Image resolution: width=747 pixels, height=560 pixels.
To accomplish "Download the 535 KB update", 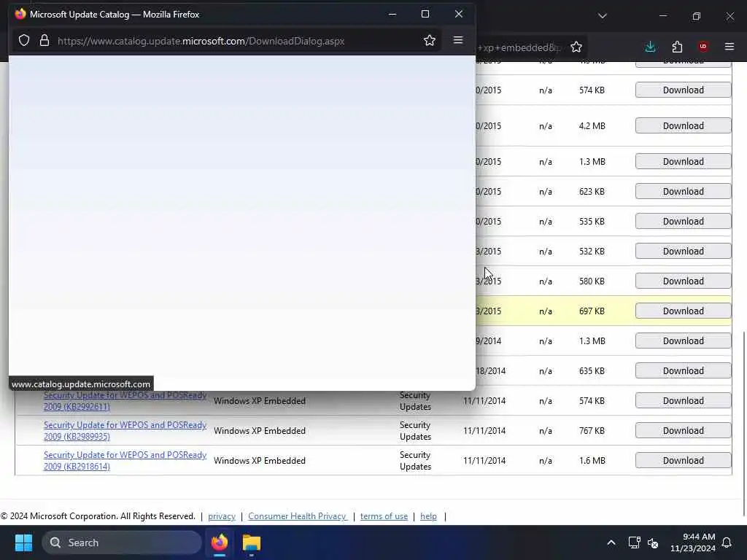I will click(683, 222).
